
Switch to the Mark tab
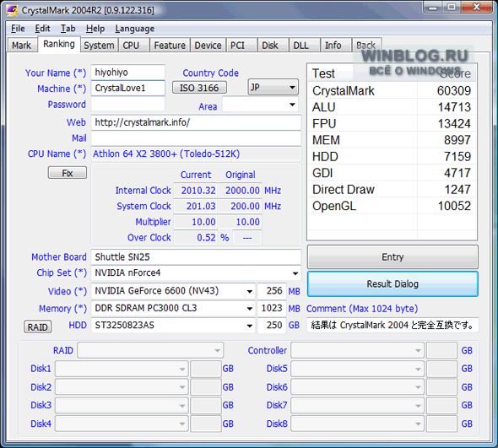[22, 45]
